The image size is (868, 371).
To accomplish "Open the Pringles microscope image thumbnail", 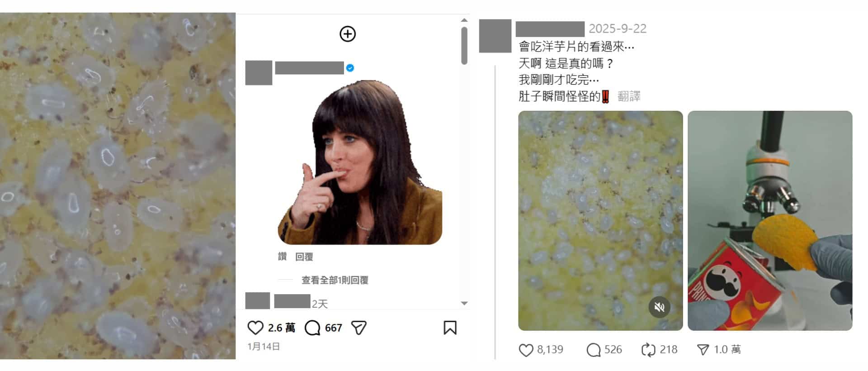I will (770, 220).
